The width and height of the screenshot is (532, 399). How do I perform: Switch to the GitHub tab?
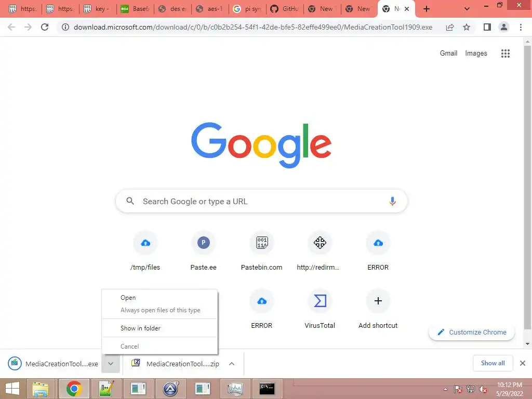point(284,9)
